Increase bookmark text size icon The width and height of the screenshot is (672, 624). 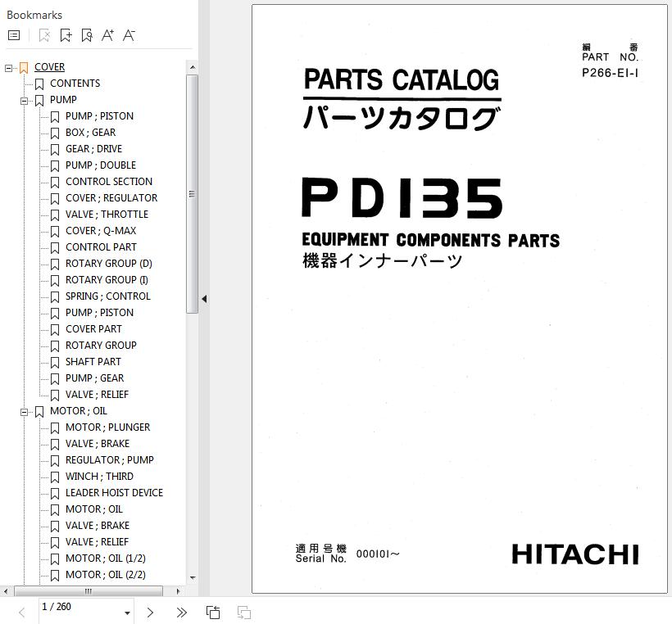click(x=107, y=35)
